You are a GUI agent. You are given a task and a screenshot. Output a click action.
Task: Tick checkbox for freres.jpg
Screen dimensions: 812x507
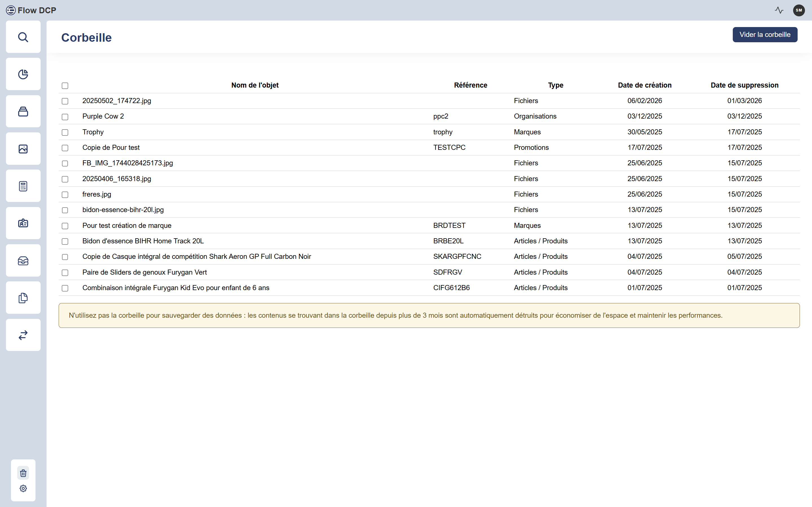pos(65,195)
